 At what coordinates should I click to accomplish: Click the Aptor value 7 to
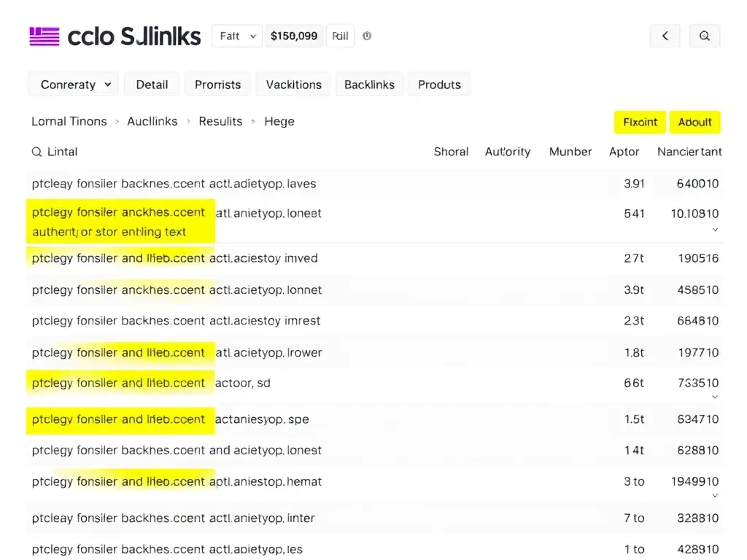634,518
